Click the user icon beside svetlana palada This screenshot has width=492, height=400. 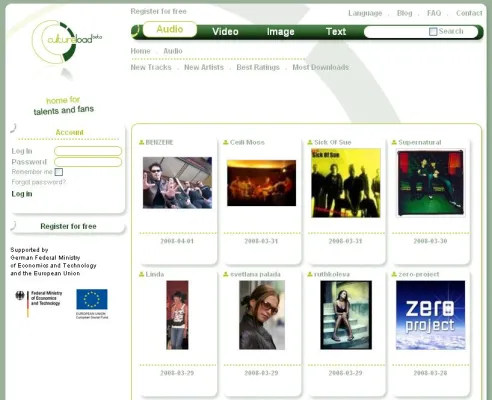(x=226, y=274)
